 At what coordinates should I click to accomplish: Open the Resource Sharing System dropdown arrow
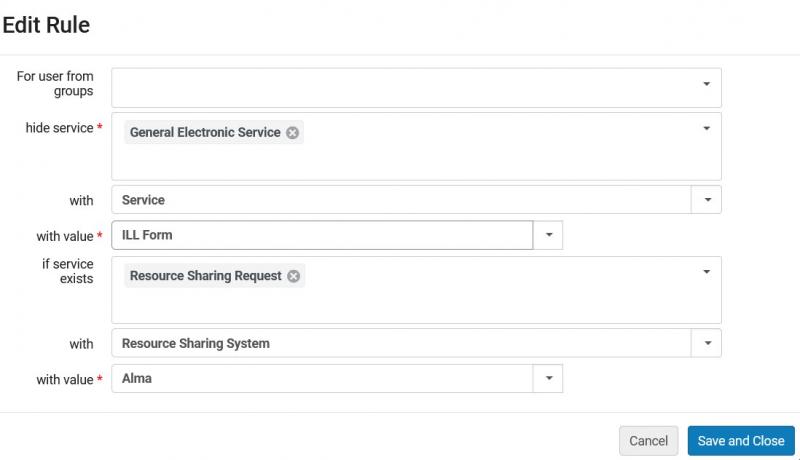click(707, 343)
